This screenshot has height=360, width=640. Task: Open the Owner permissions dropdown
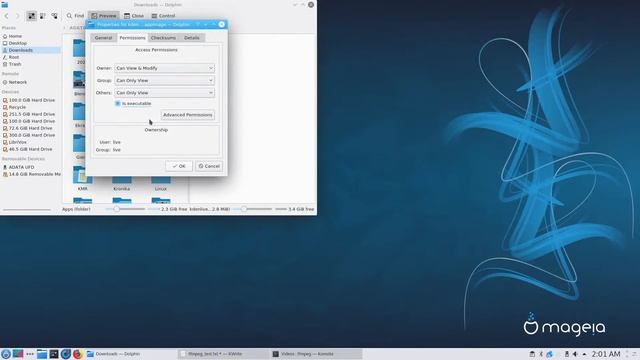[x=164, y=68]
